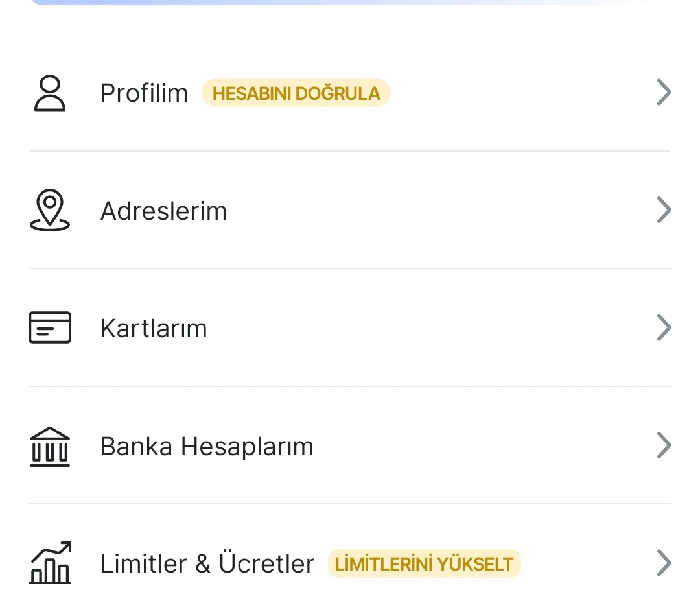Open Banka Hesaplarım
Image resolution: width=700 pixels, height=614 pixels.
[x=207, y=447]
